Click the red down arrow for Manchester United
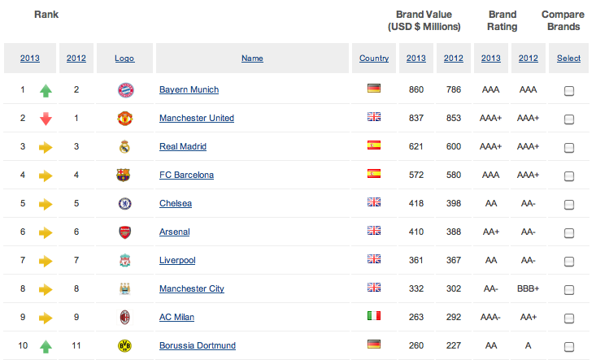The width and height of the screenshot is (596, 364). click(46, 119)
